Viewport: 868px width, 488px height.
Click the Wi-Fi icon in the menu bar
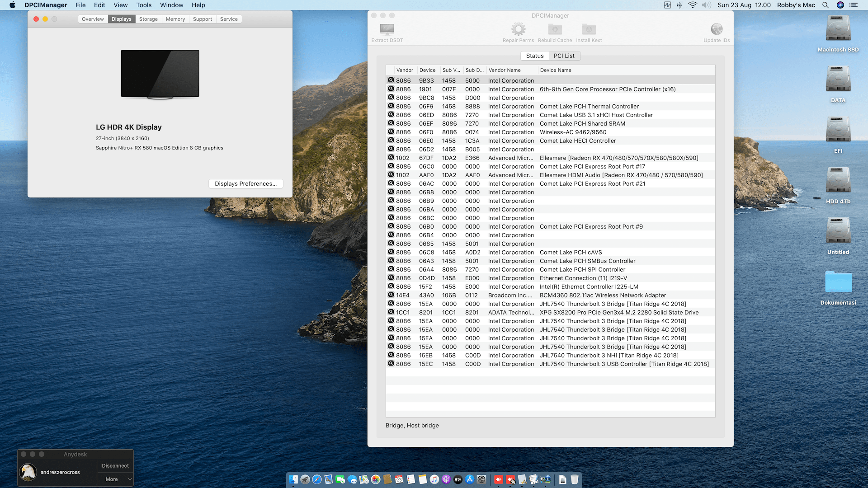(x=693, y=5)
